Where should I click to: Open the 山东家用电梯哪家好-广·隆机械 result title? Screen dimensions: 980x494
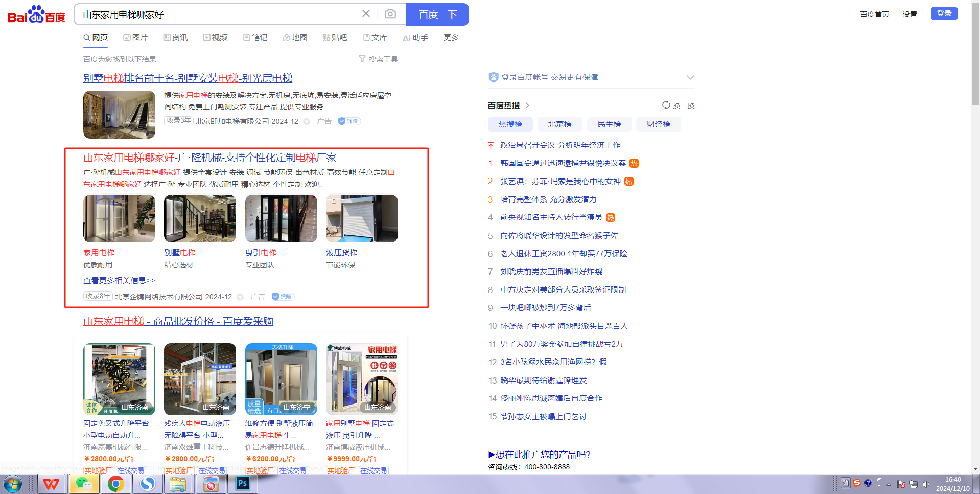pyautogui.click(x=209, y=158)
